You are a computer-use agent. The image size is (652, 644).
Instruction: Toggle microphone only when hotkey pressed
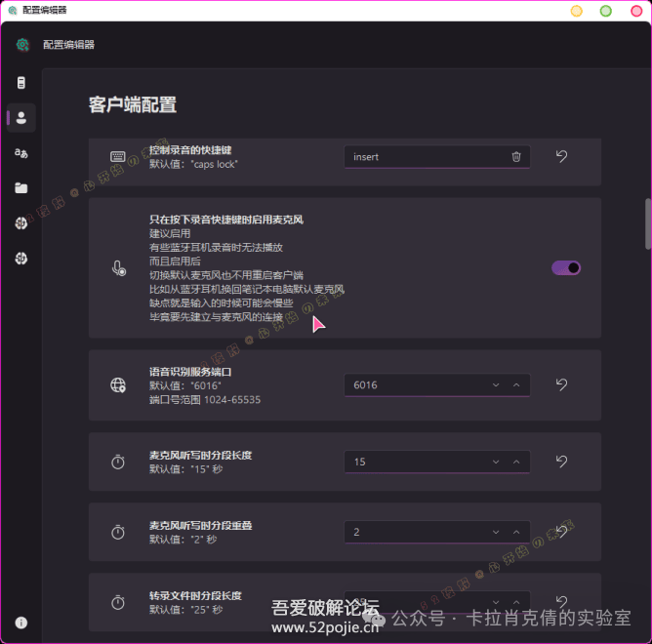point(566,267)
